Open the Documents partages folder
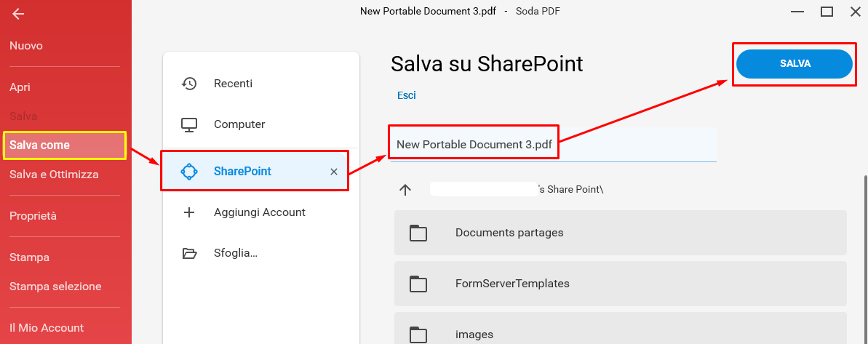The height and width of the screenshot is (344, 868). (x=621, y=233)
